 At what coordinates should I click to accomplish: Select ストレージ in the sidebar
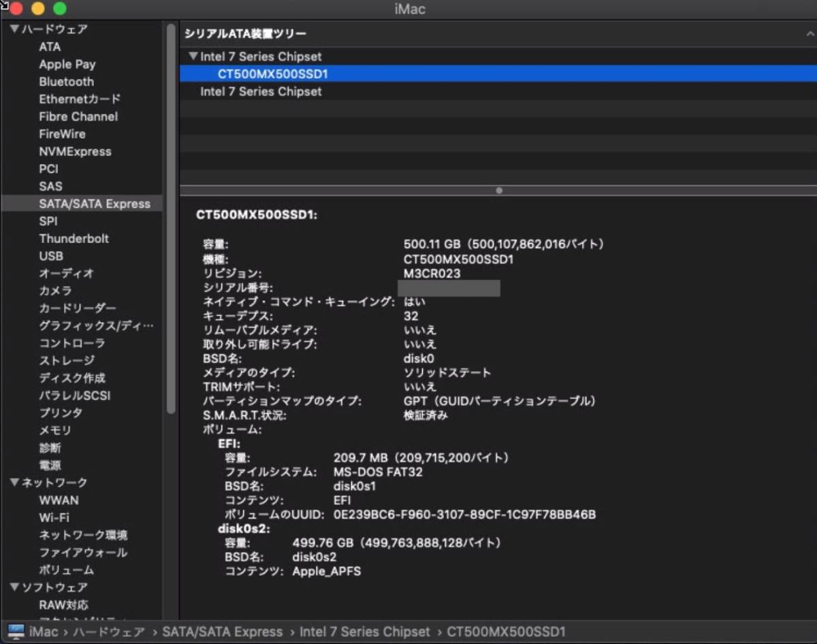pyautogui.click(x=67, y=360)
